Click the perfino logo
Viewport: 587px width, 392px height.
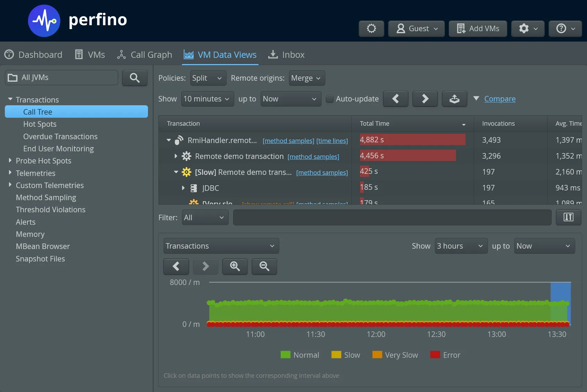pyautogui.click(x=44, y=20)
